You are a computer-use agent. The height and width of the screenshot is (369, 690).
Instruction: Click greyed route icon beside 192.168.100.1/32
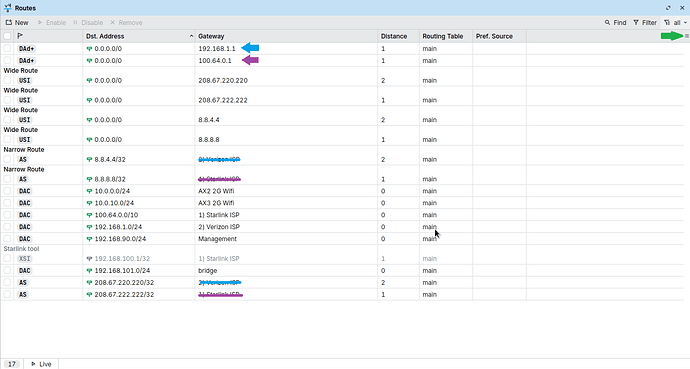[89, 259]
